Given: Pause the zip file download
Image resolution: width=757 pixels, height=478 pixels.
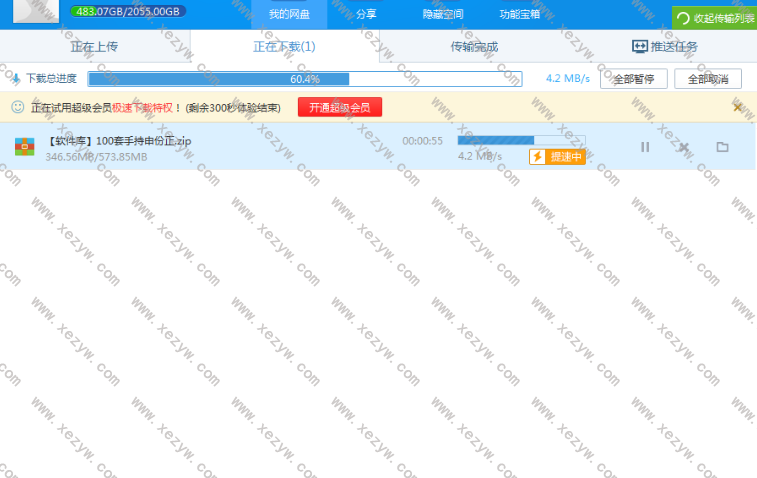Looking at the screenshot, I should (645, 147).
